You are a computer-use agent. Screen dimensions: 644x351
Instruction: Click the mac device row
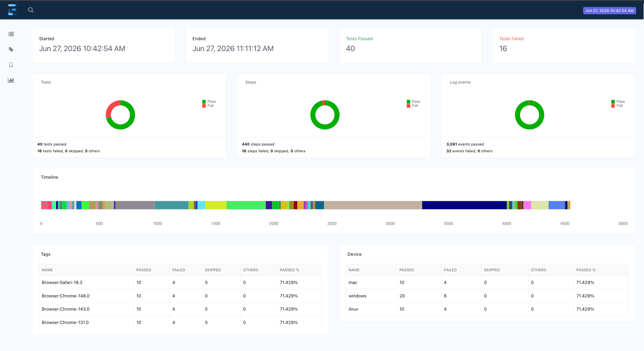pyautogui.click(x=487, y=283)
